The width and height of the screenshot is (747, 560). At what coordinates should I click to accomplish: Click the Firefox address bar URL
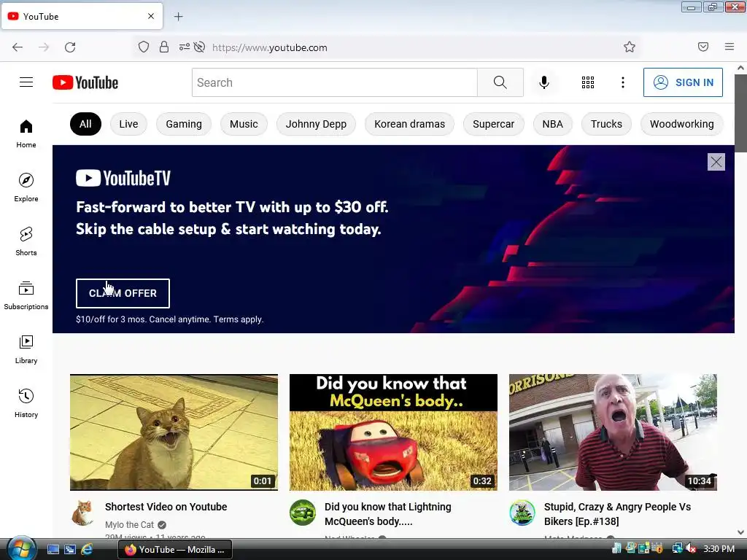point(270,47)
